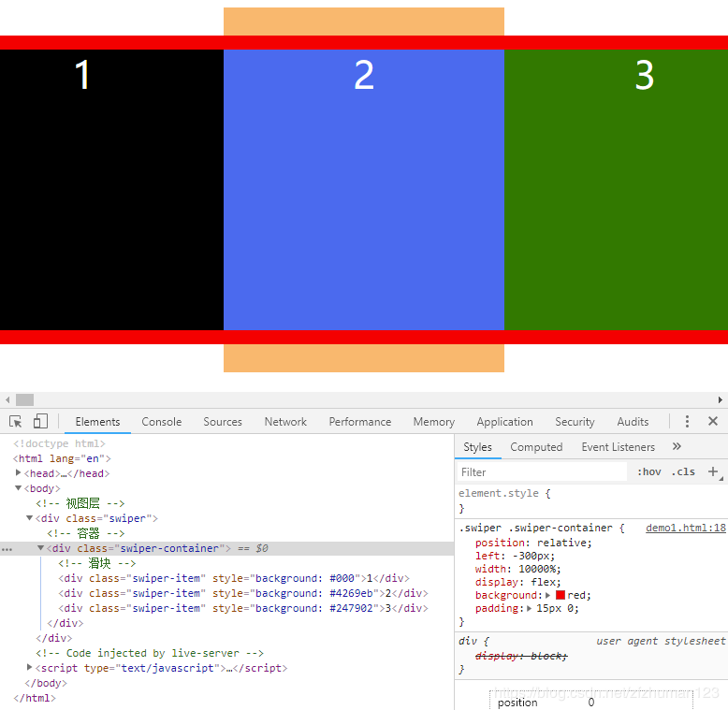Viewport: 728px width, 710px height.
Task: Open the demo1.html:18 source link
Action: coord(685,528)
